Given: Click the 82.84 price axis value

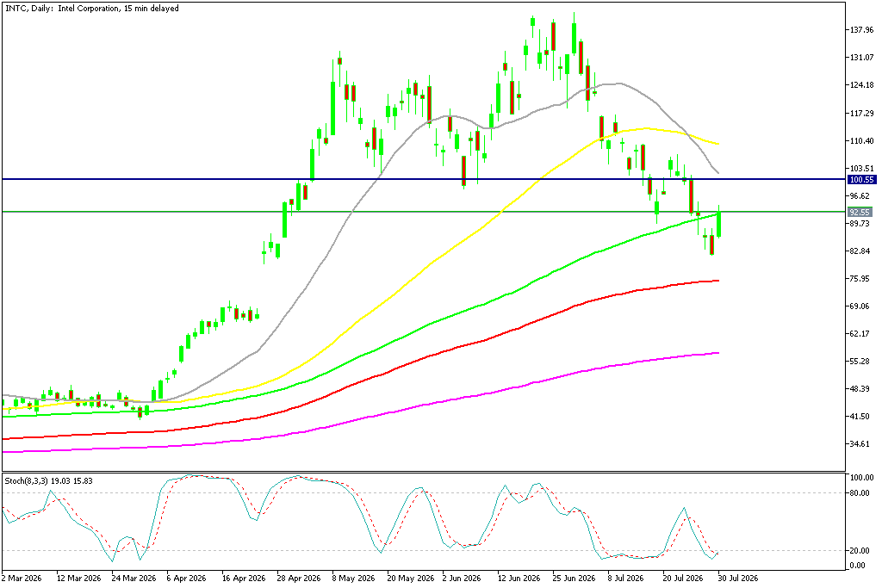Looking at the screenshot, I should point(860,251).
